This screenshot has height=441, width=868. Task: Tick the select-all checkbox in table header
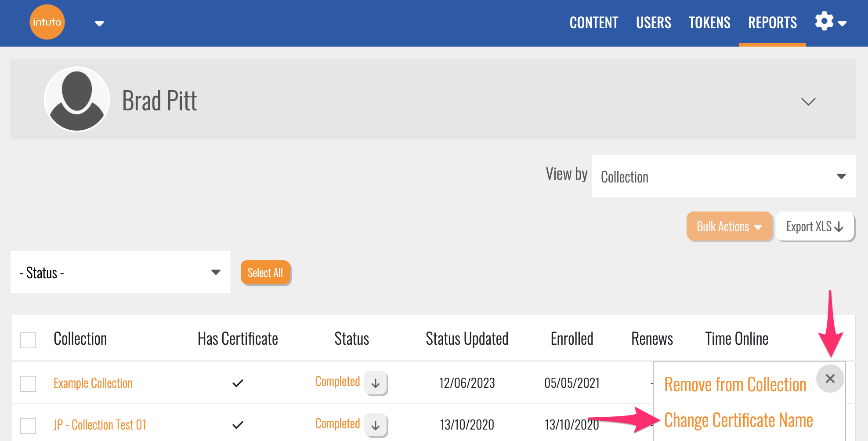tap(28, 340)
